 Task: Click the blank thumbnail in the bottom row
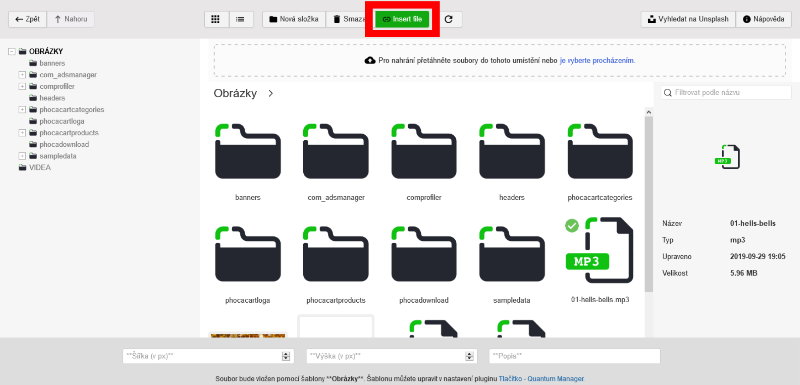[336, 326]
